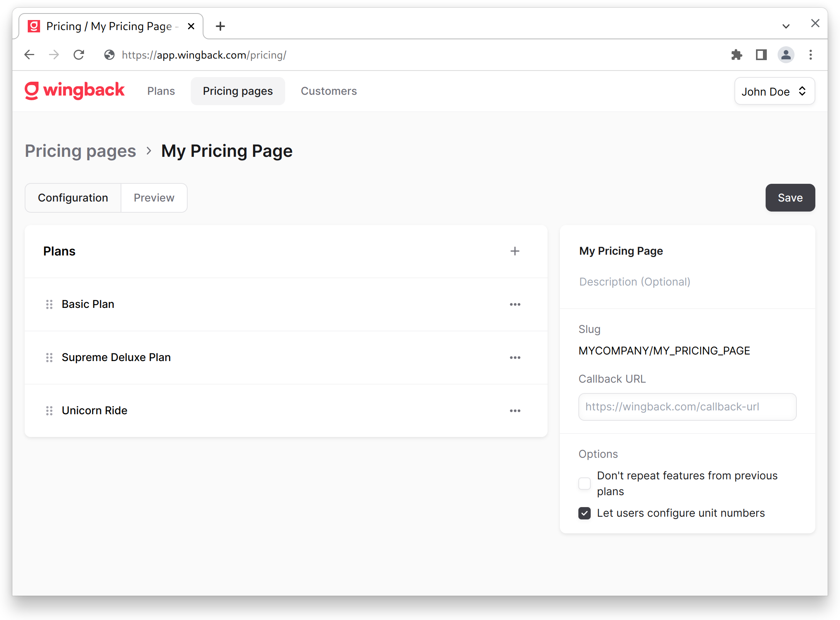The image size is (840, 620).
Task: Click the Save button
Action: pyautogui.click(x=790, y=198)
